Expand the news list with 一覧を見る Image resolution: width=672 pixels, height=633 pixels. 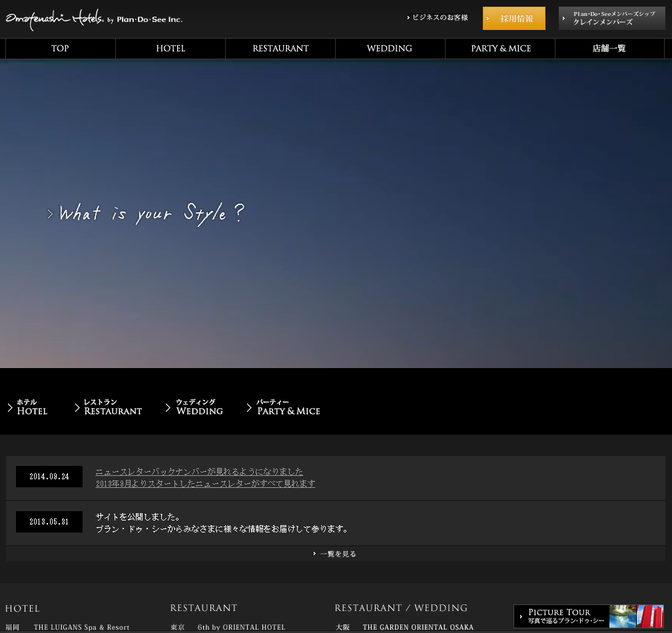click(x=337, y=554)
